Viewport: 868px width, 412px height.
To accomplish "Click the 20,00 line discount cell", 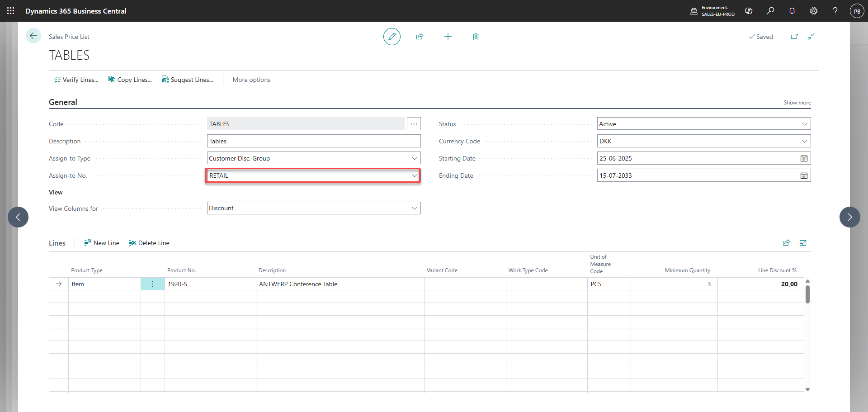I will (760, 284).
